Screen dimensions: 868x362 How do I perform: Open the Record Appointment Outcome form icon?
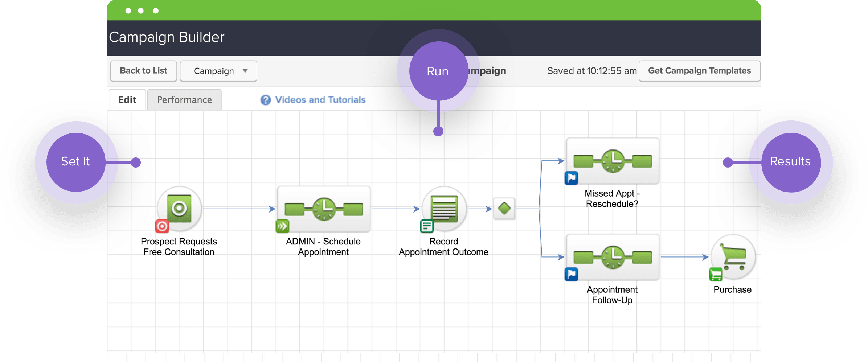click(444, 209)
